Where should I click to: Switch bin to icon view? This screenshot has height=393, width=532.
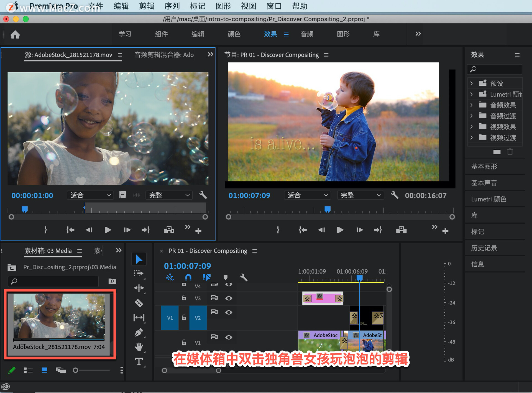tap(44, 370)
